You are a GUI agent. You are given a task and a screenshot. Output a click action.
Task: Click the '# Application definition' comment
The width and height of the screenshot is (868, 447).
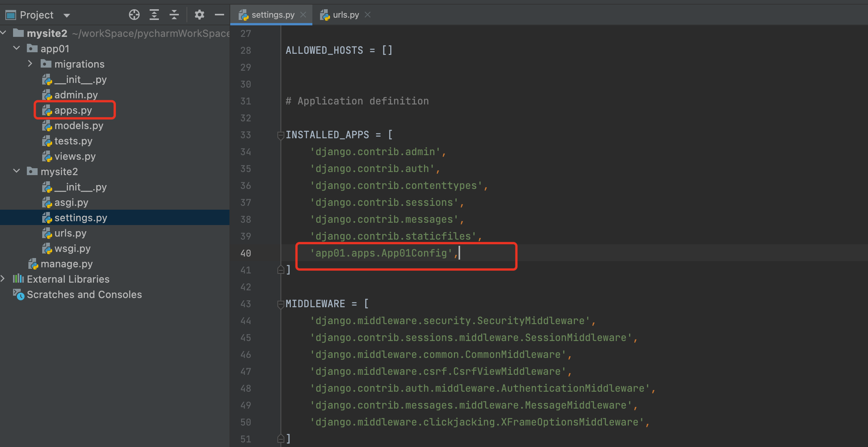357,101
